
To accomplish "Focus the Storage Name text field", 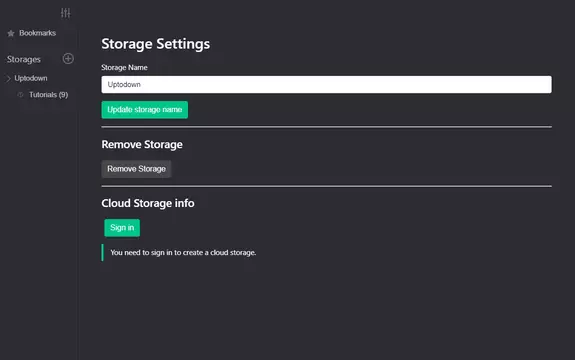I will point(326,85).
